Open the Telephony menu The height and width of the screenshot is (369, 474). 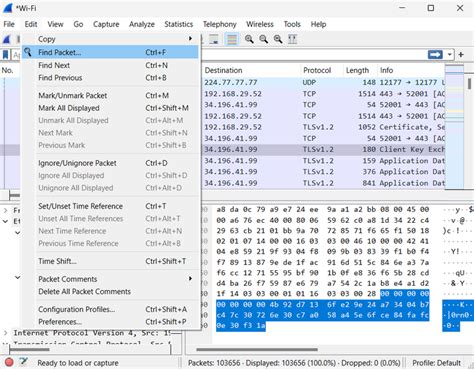coord(220,24)
